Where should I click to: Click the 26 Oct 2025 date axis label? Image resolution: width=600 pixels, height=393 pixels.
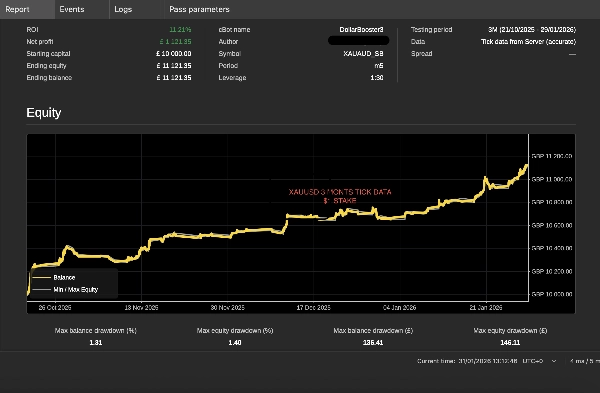click(x=55, y=307)
